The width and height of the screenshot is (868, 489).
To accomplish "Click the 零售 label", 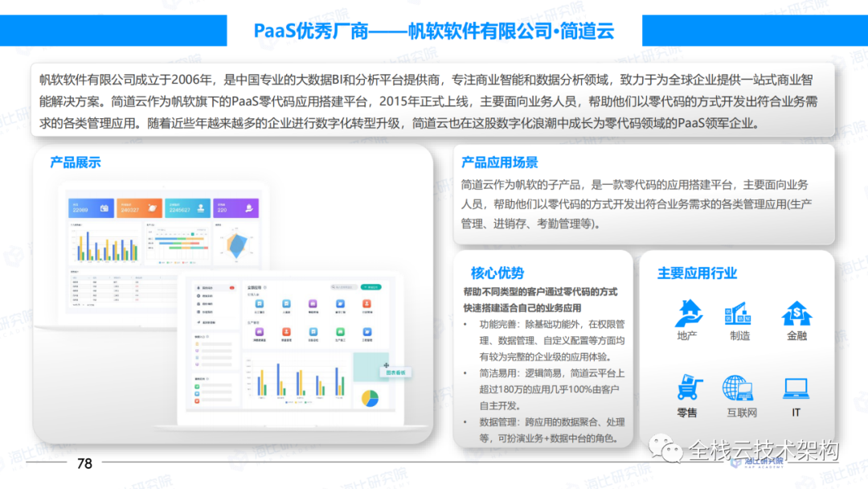I will (x=687, y=413).
